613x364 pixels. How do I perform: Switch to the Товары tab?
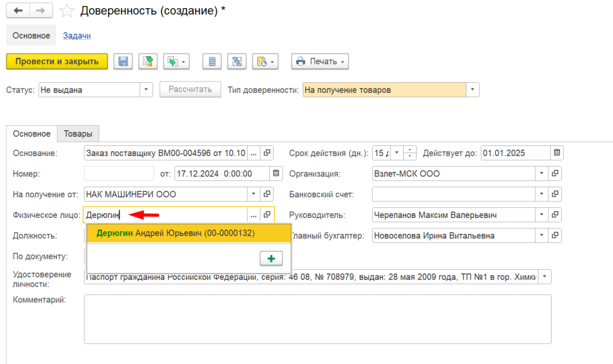[78, 134]
